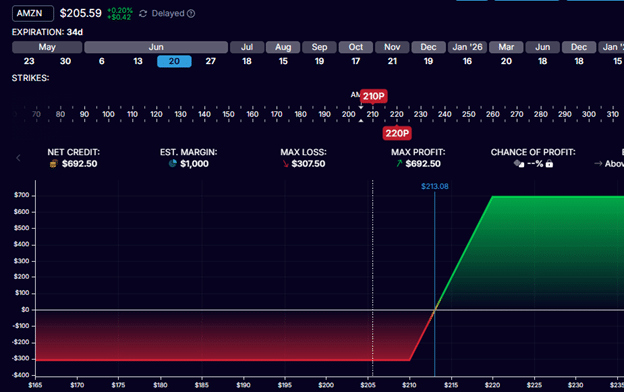Click the $220 label on chart x-axis
The height and width of the screenshot is (392, 624).
point(492,385)
